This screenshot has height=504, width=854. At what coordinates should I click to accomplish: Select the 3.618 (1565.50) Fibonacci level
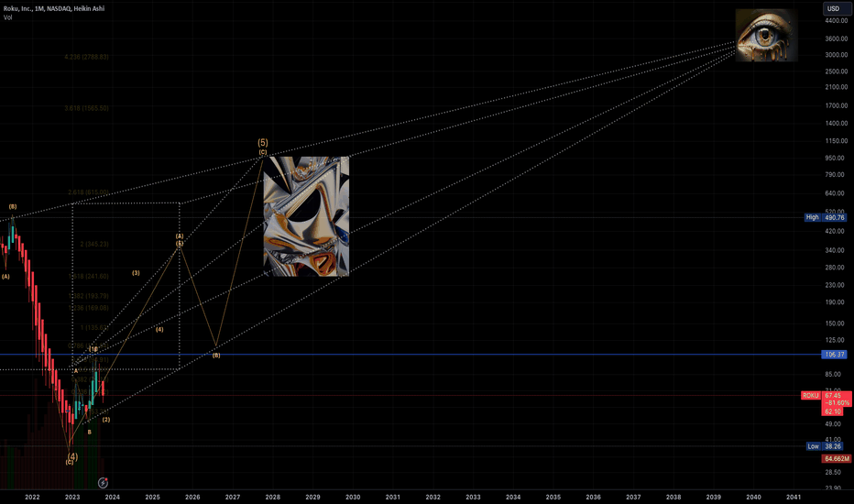tap(86, 108)
